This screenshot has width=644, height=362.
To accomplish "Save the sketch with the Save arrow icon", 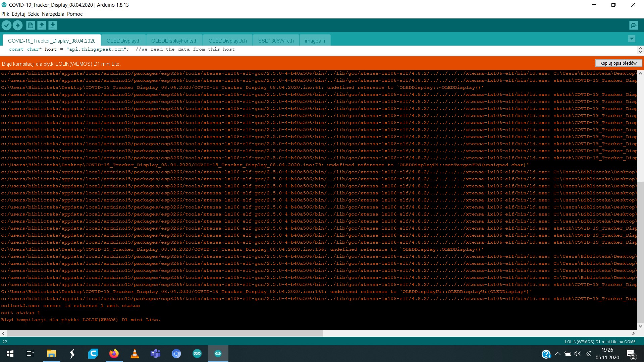I will pos(53,25).
